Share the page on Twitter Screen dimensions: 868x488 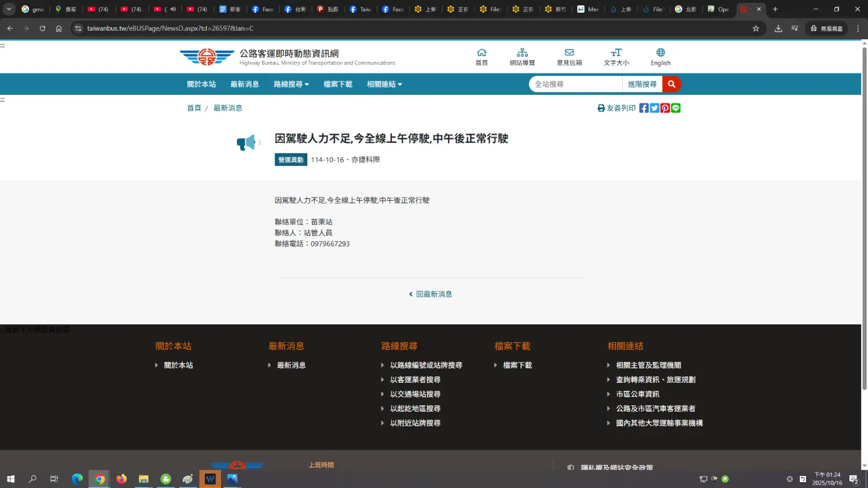pos(654,108)
